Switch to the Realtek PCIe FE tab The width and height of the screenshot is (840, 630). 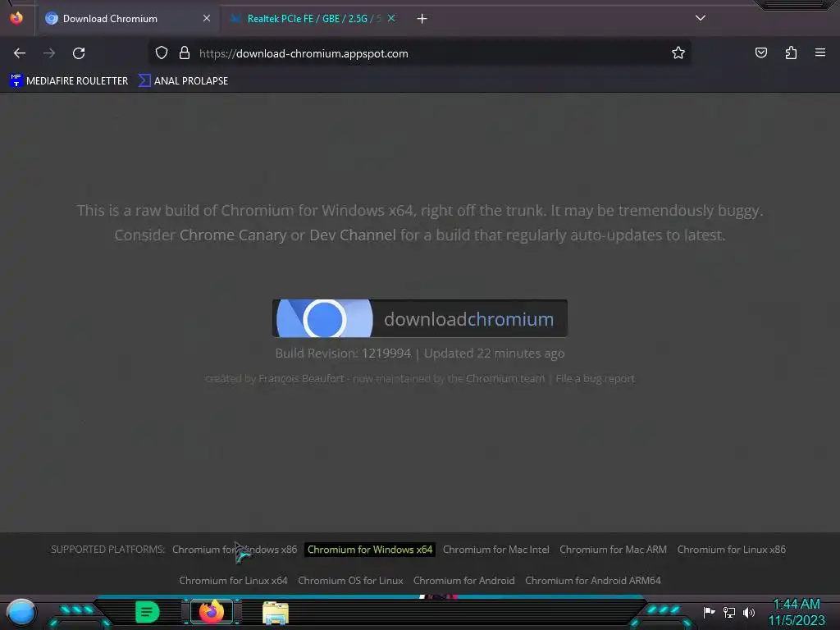pyautogui.click(x=313, y=19)
